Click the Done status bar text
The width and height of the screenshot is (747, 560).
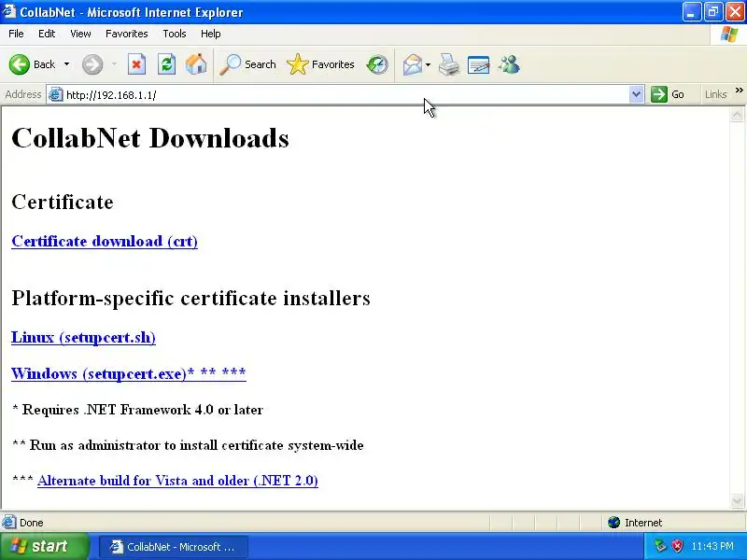[x=32, y=523]
